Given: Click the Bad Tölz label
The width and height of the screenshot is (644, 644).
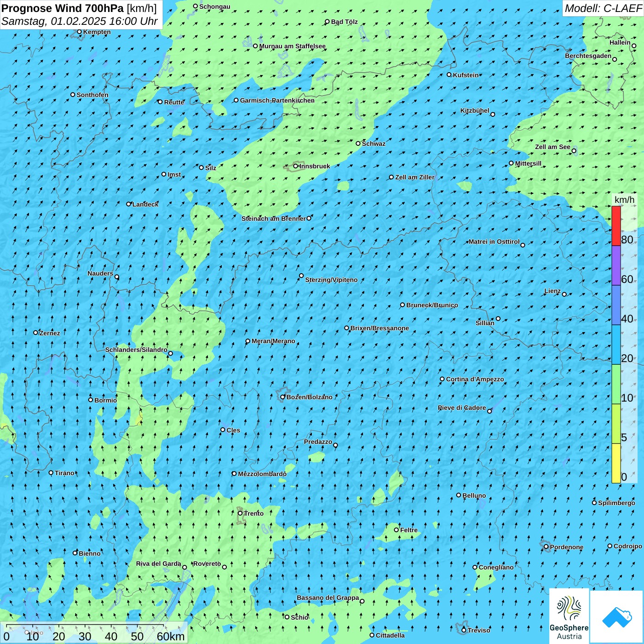Looking at the screenshot, I should pyautogui.click(x=344, y=22).
